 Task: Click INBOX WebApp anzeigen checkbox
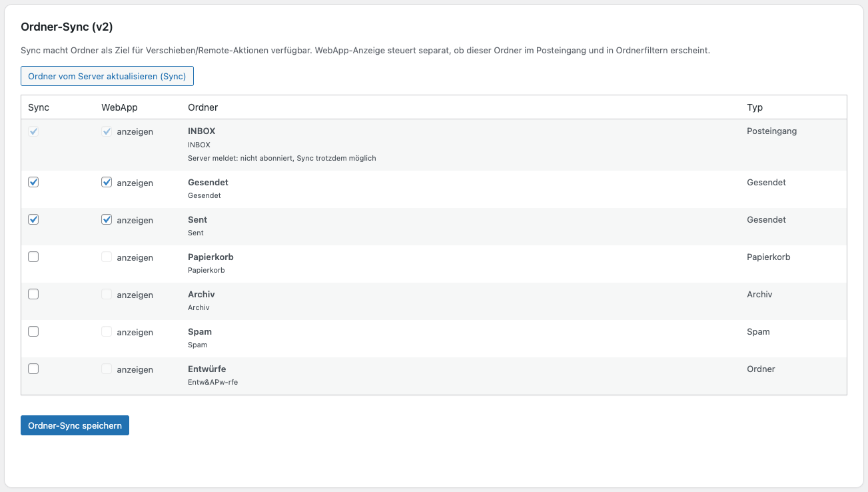[107, 131]
